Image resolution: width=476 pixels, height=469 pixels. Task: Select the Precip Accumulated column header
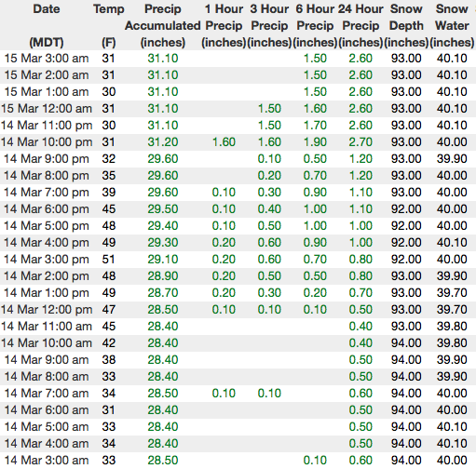[x=163, y=25]
